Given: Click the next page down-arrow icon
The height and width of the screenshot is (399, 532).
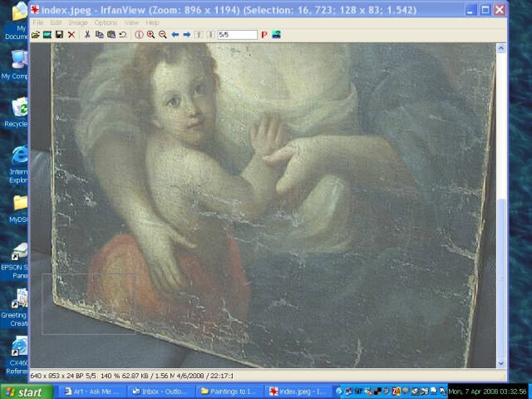Looking at the screenshot, I should pos(210,35).
